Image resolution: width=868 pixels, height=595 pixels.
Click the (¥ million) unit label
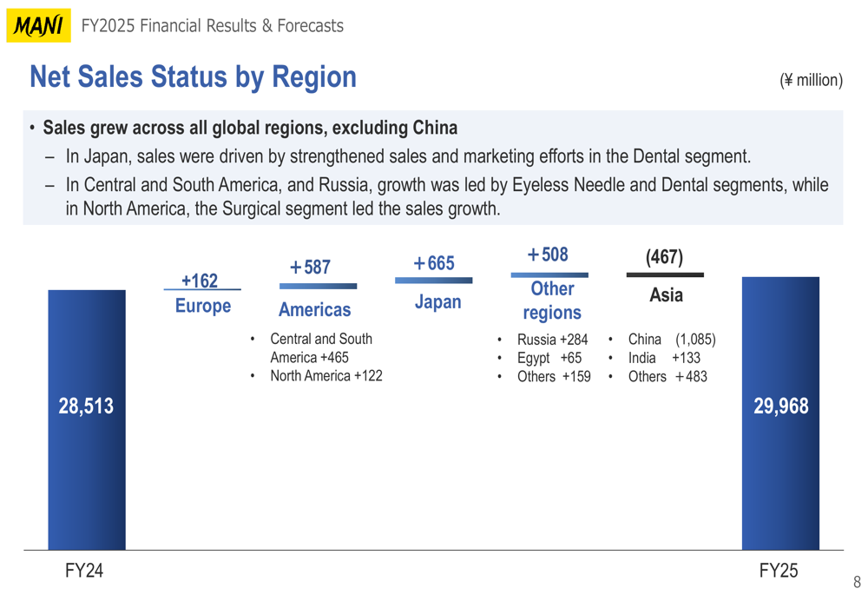click(x=811, y=81)
